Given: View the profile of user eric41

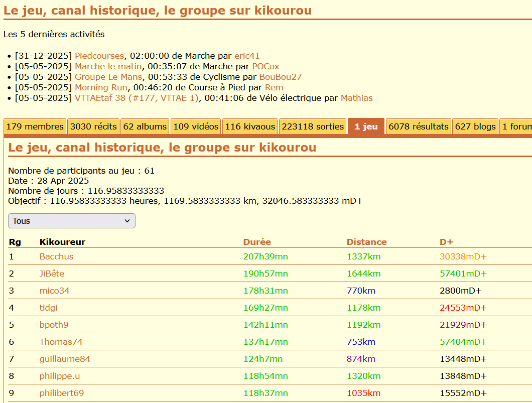Looking at the screenshot, I should [247, 56].
